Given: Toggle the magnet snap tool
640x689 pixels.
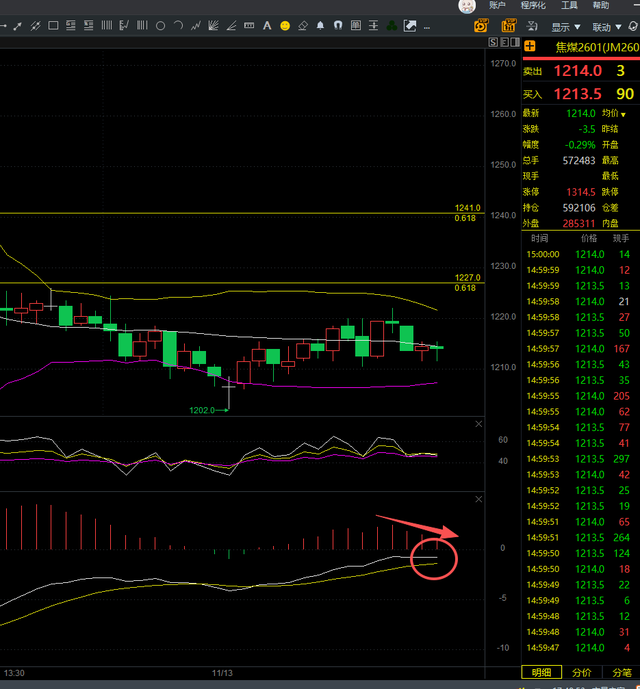Looking at the screenshot, I should (338, 25).
